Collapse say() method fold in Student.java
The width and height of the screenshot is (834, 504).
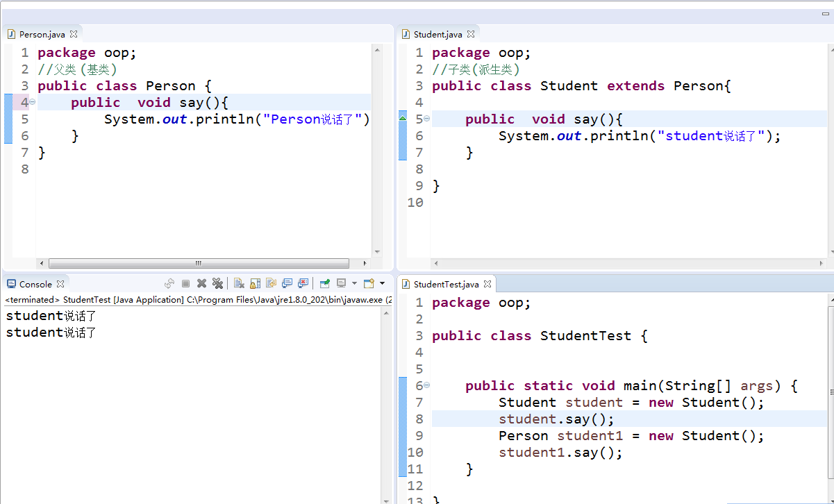[x=426, y=119]
